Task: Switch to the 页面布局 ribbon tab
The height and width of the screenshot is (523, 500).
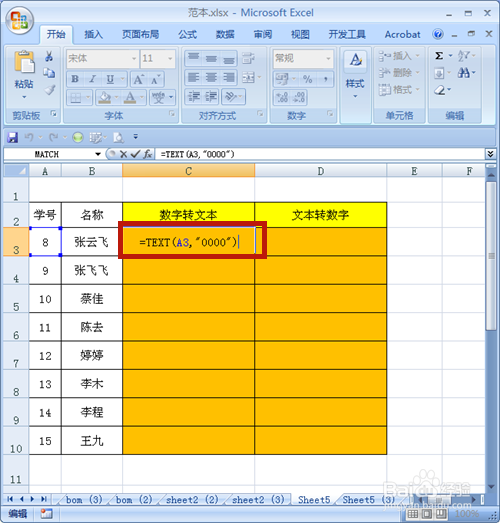Action: [x=140, y=34]
